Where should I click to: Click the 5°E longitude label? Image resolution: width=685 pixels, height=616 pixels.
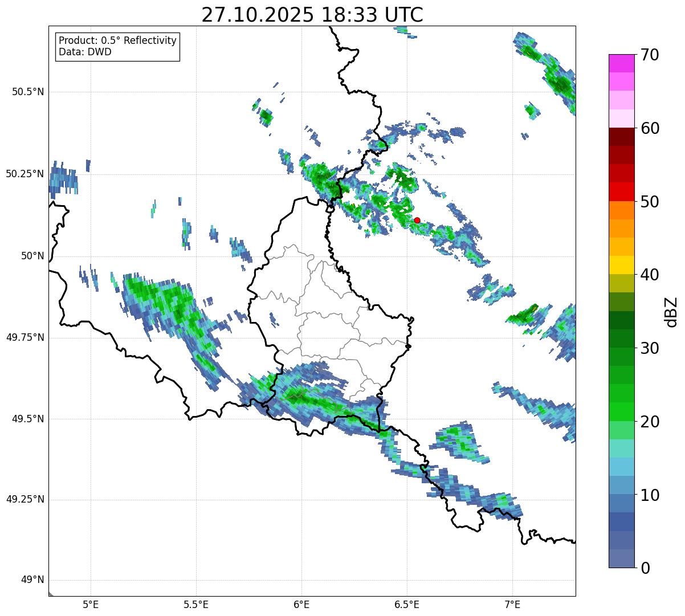point(91,605)
